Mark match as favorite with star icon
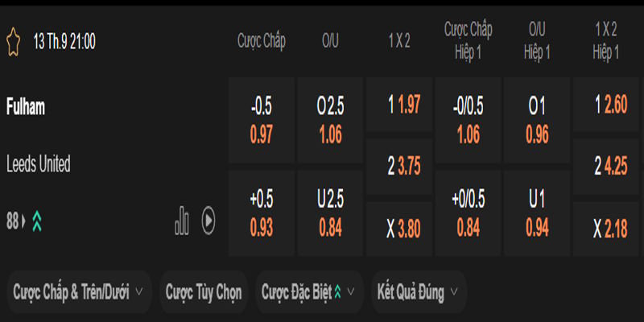644x322 pixels. (x=13, y=41)
